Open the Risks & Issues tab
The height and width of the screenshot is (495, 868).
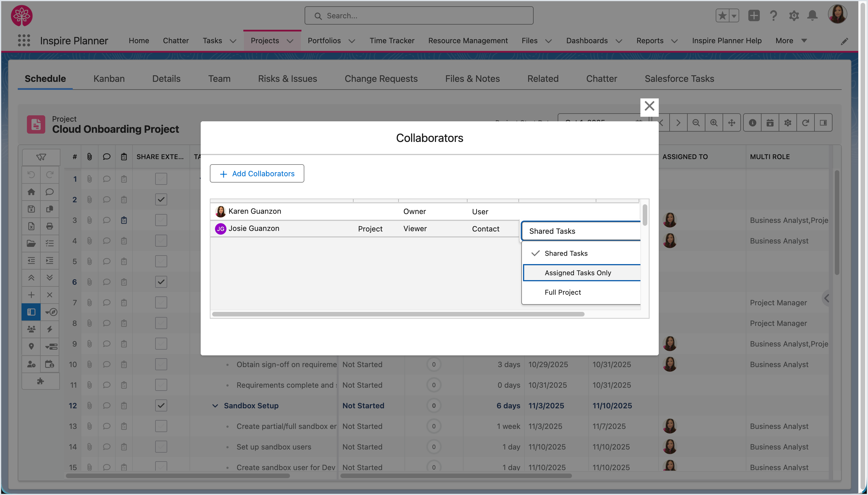point(287,78)
